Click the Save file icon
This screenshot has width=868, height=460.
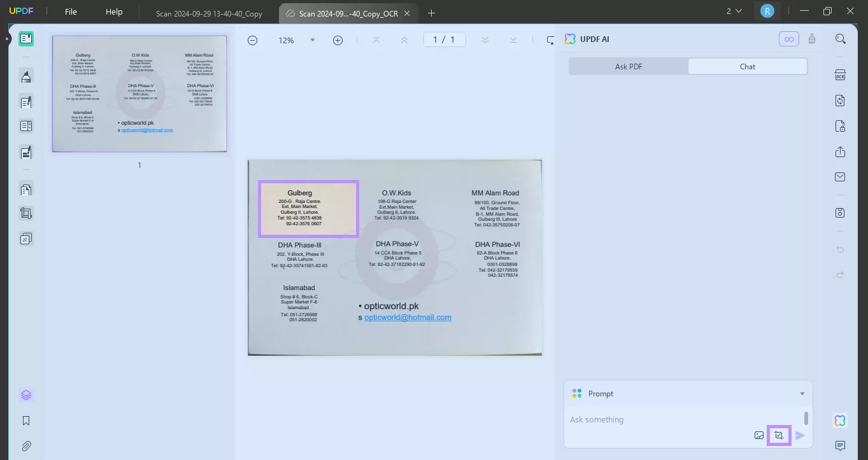[840, 213]
